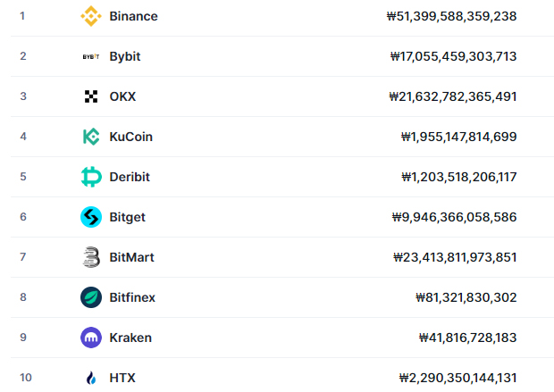Click the KuCoin green logo icon
This screenshot has height=392, width=554.
tap(91, 137)
